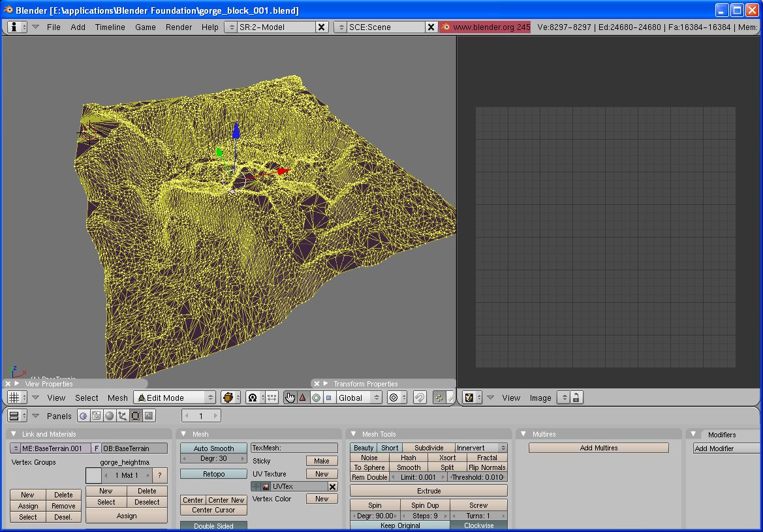763x532 pixels.
Task: Switch to Shading context sphere icon
Action: click(x=109, y=416)
